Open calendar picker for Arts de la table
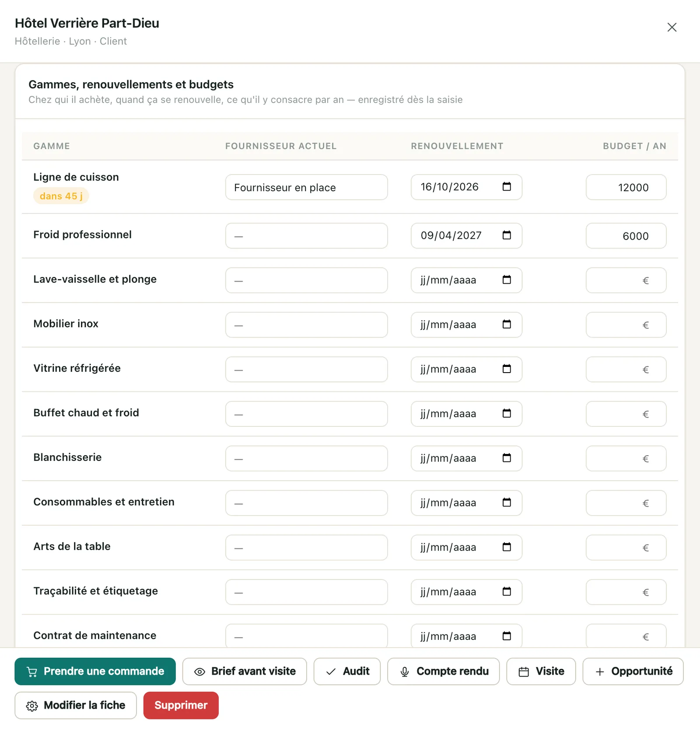 pos(507,548)
